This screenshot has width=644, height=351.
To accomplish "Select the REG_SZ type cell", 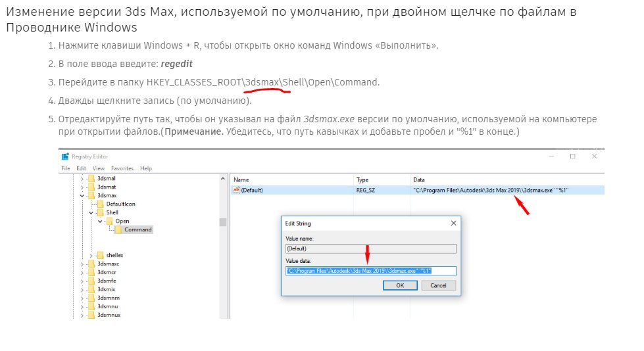I will pos(366,190).
